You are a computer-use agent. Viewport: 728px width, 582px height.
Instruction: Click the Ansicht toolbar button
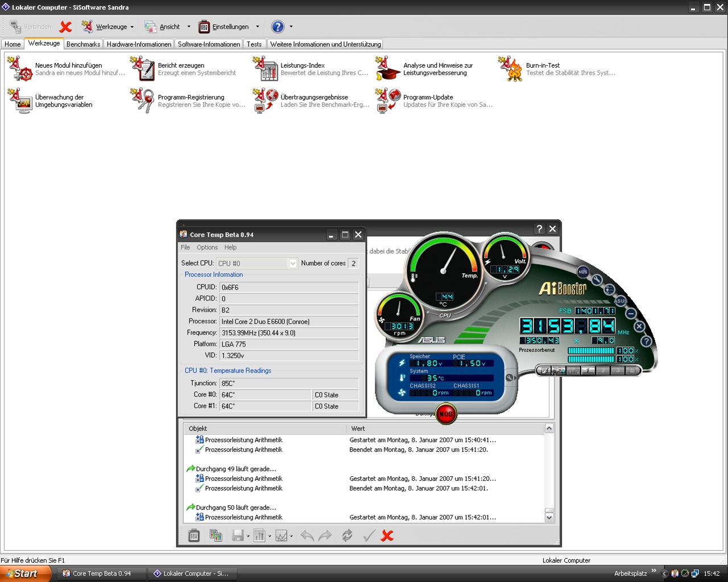point(163,27)
